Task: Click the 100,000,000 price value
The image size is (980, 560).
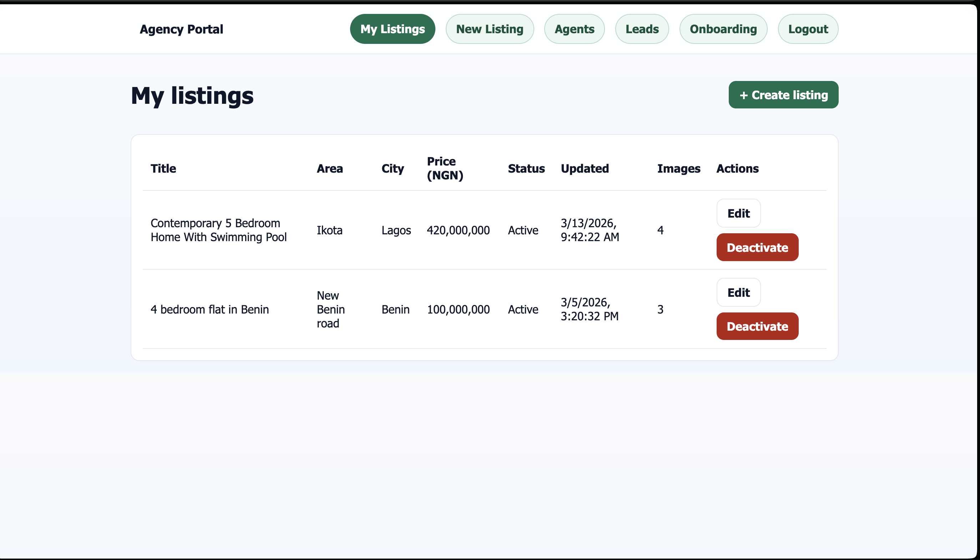Action: point(458,309)
